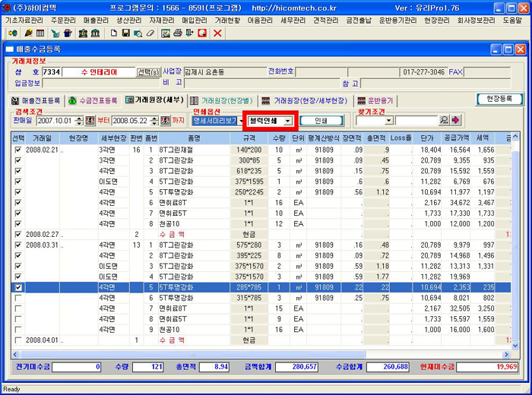Viewport: 532px width, 395px height.
Task: Click the 34,672 supply amount cell
Action: click(456, 203)
